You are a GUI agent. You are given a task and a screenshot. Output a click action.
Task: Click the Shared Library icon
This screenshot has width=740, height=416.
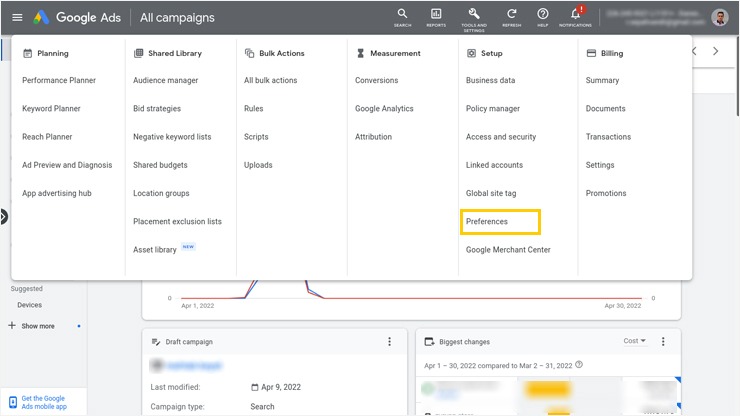(x=138, y=53)
